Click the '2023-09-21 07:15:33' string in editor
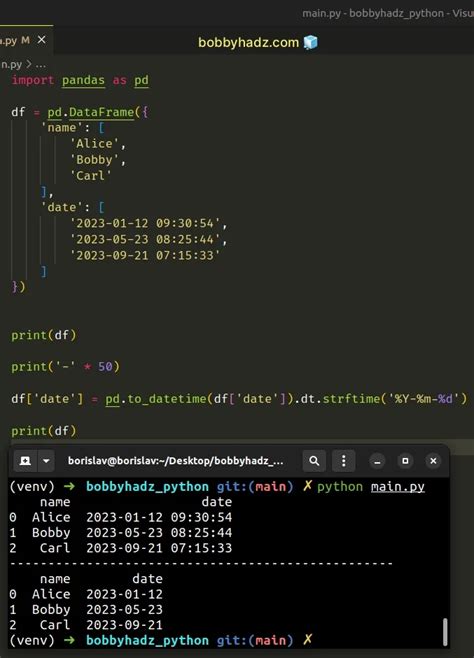This screenshot has width=474, height=658. click(x=145, y=255)
